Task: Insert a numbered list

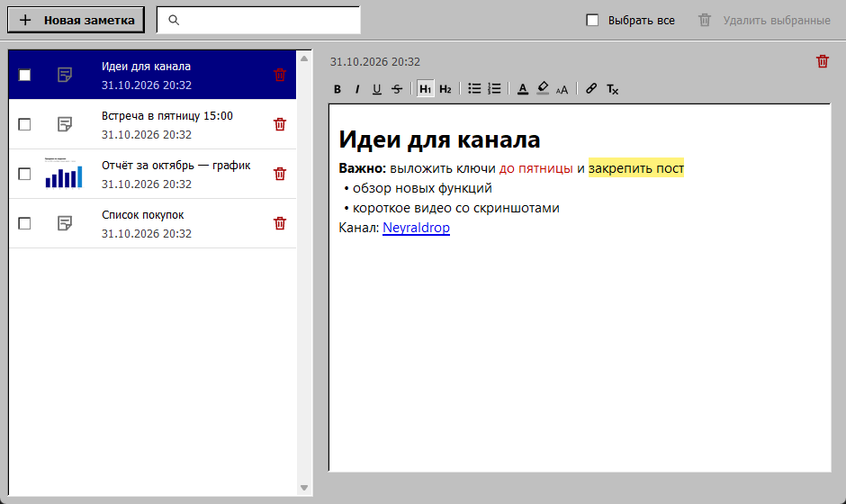Action: [494, 88]
